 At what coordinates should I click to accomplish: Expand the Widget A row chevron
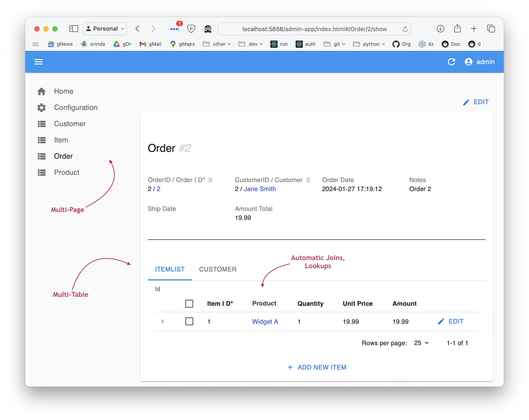point(162,322)
